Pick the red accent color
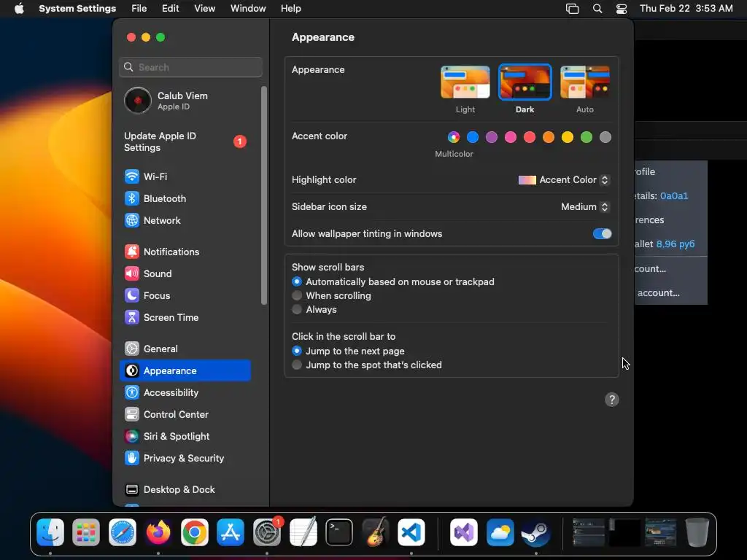This screenshot has width=747, height=560. [530, 138]
